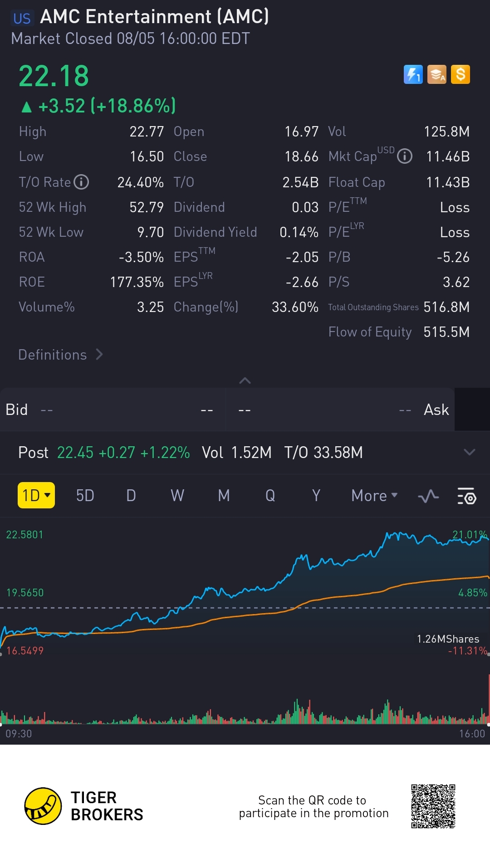
Task: Tap the Ask quote panel
Action: pos(340,410)
